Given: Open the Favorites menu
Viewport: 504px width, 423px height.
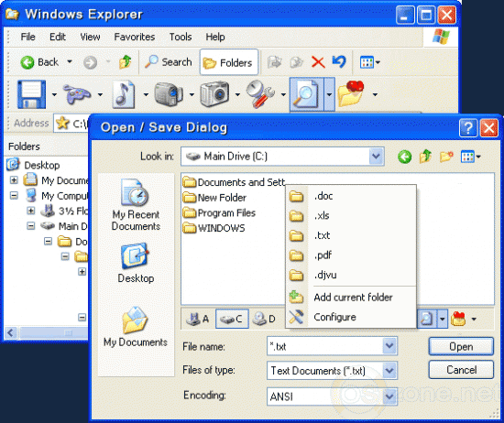Looking at the screenshot, I should 135,37.
